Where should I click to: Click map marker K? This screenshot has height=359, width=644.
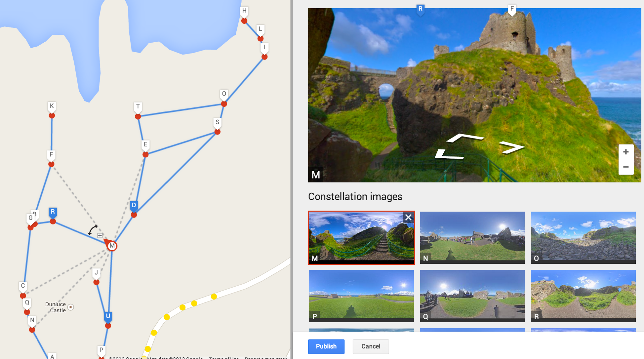pos(52,106)
